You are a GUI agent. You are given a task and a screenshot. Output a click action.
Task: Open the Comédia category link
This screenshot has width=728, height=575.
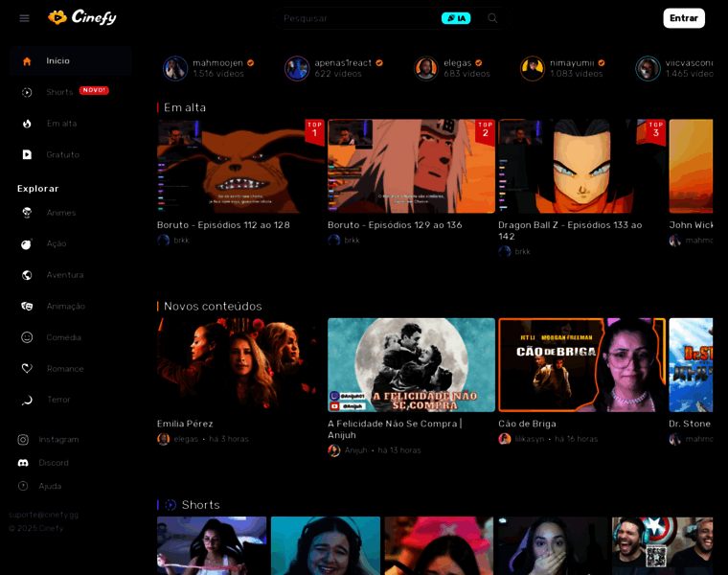coord(63,337)
